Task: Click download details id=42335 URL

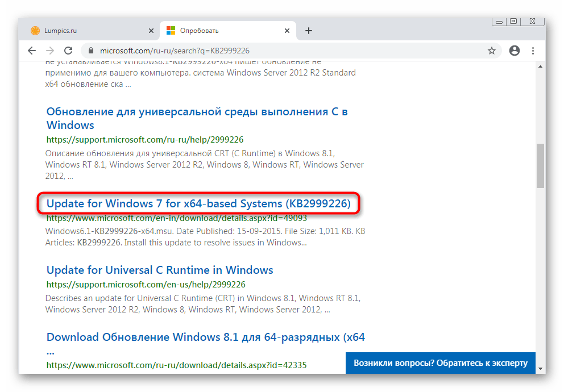Action: 177,365
